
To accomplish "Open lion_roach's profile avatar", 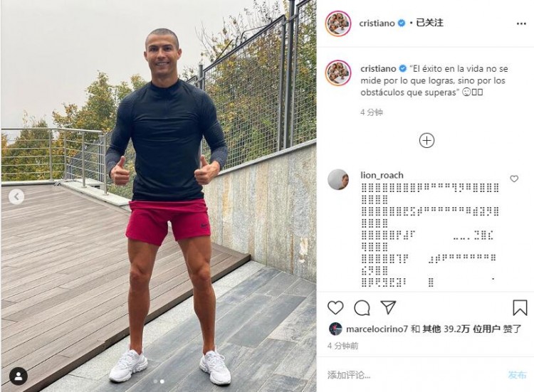I will (x=337, y=179).
